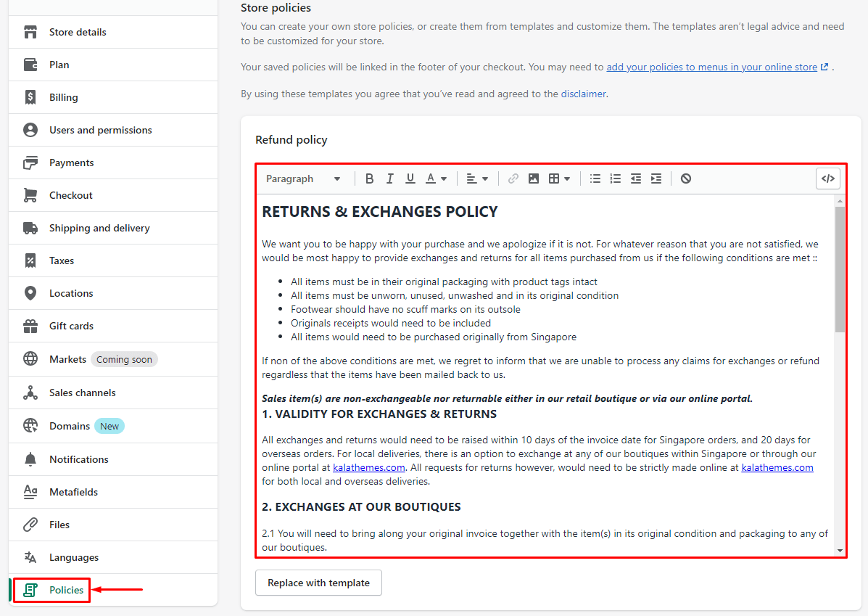Screen dimensions: 868x616
Task: Toggle bold formatting in the editor toolbar
Action: click(370, 178)
